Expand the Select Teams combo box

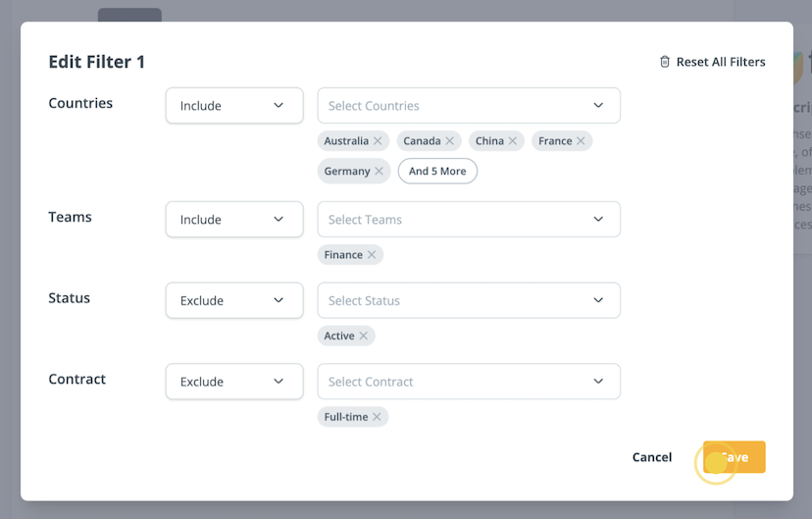(x=468, y=220)
